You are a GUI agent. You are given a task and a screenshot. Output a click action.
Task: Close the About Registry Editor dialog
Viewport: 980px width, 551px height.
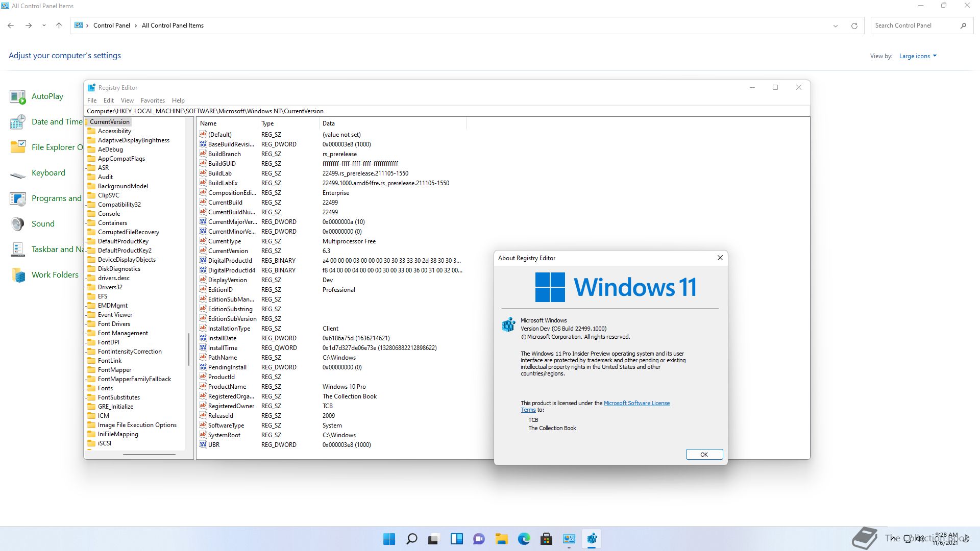click(x=720, y=258)
